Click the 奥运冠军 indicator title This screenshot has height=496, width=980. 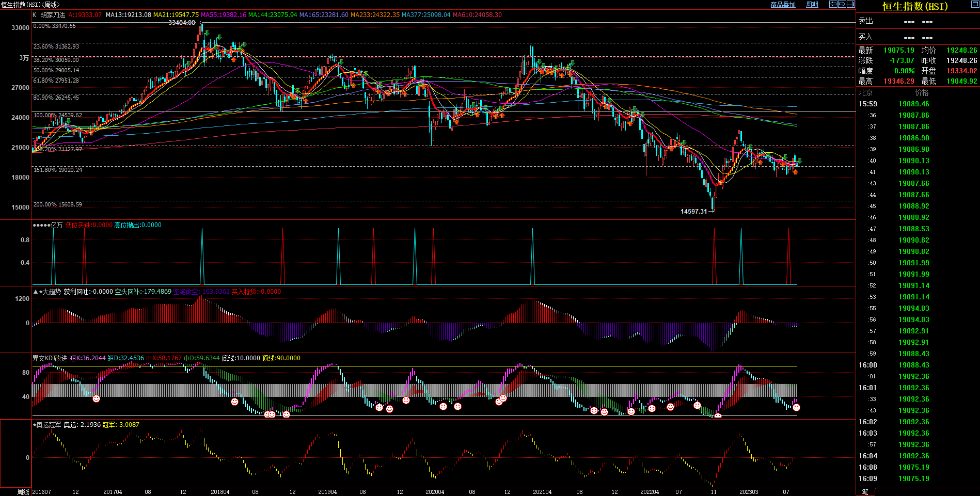pos(49,425)
